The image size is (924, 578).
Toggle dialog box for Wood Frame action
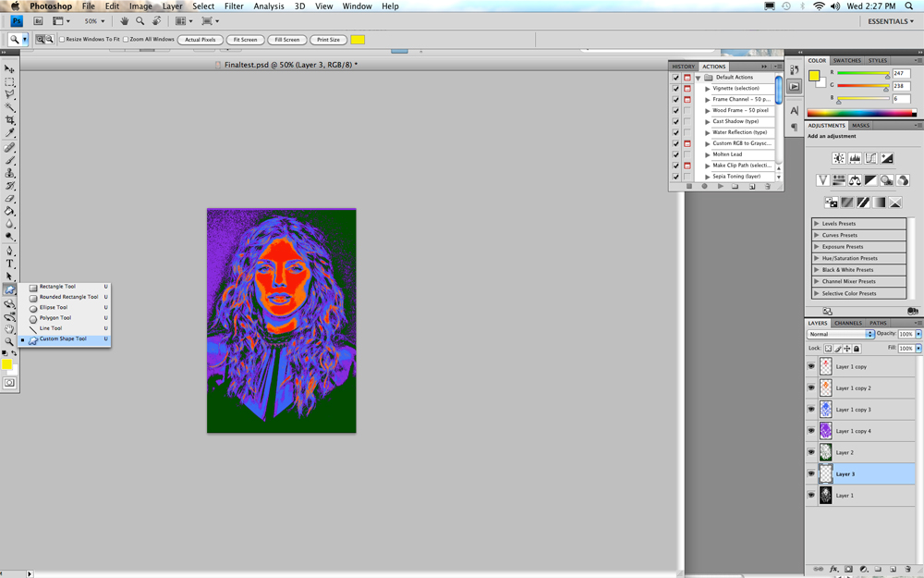click(x=687, y=110)
